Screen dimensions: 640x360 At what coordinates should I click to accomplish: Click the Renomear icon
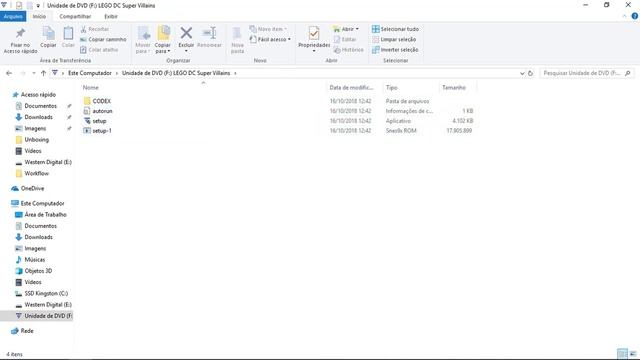point(209,33)
